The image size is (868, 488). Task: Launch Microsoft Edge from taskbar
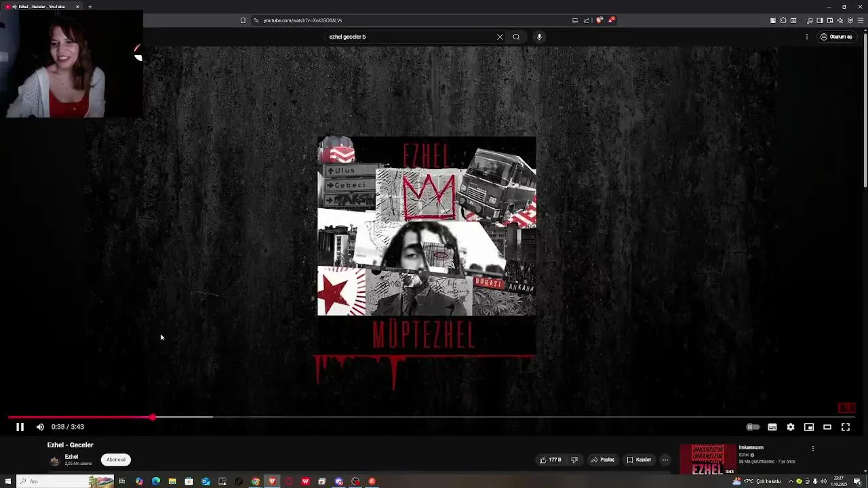[156, 481]
